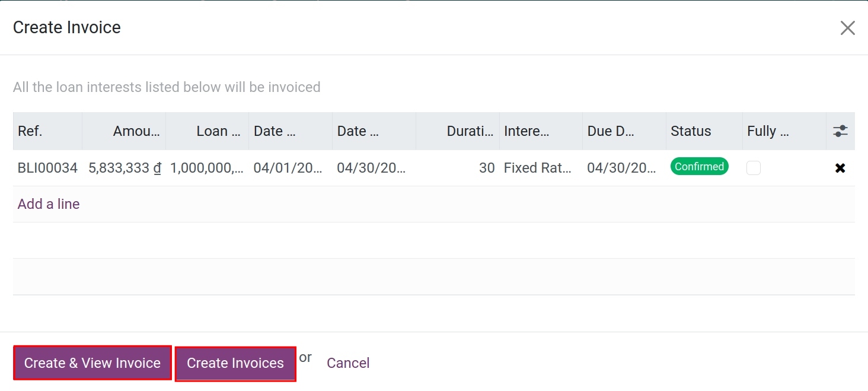868x391 pixels.
Task: Click the Interest type column header
Action: (541, 131)
